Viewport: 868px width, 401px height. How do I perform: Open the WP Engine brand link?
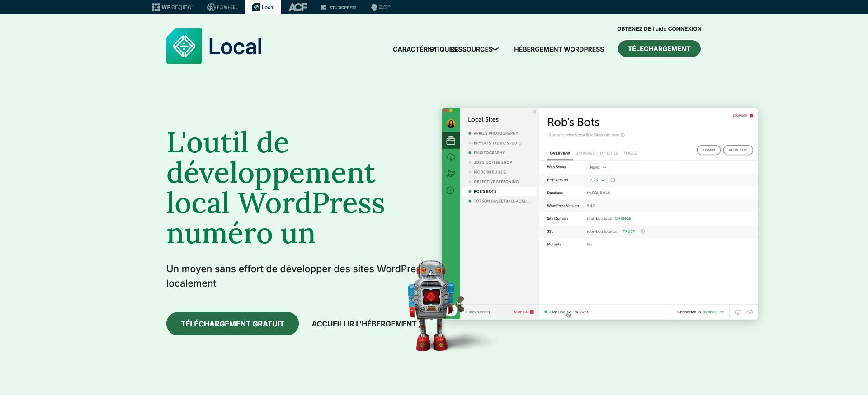click(172, 7)
